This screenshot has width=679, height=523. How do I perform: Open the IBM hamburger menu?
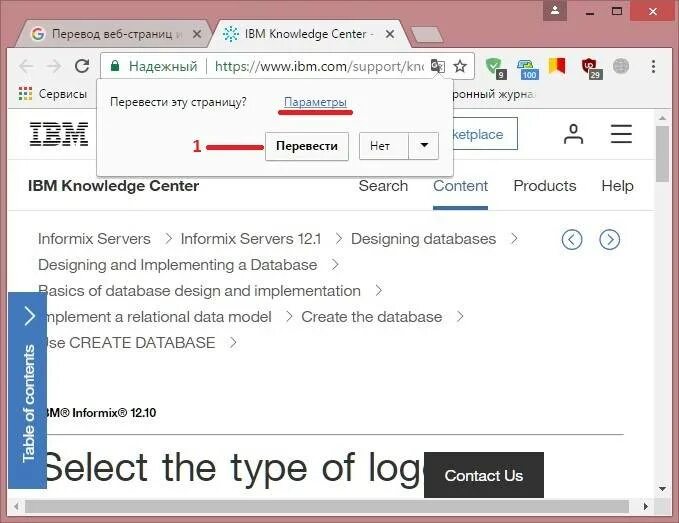621,134
